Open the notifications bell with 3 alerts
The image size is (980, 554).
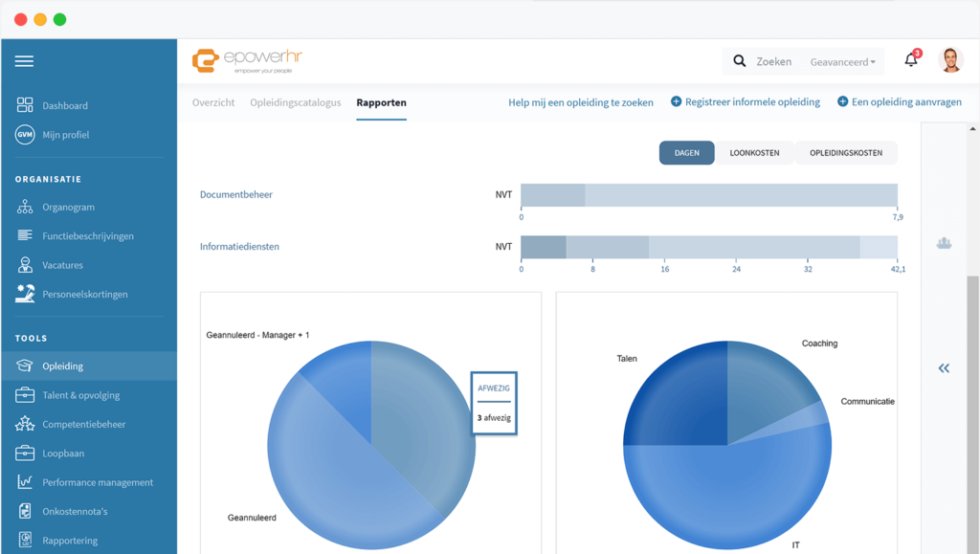pos(910,59)
